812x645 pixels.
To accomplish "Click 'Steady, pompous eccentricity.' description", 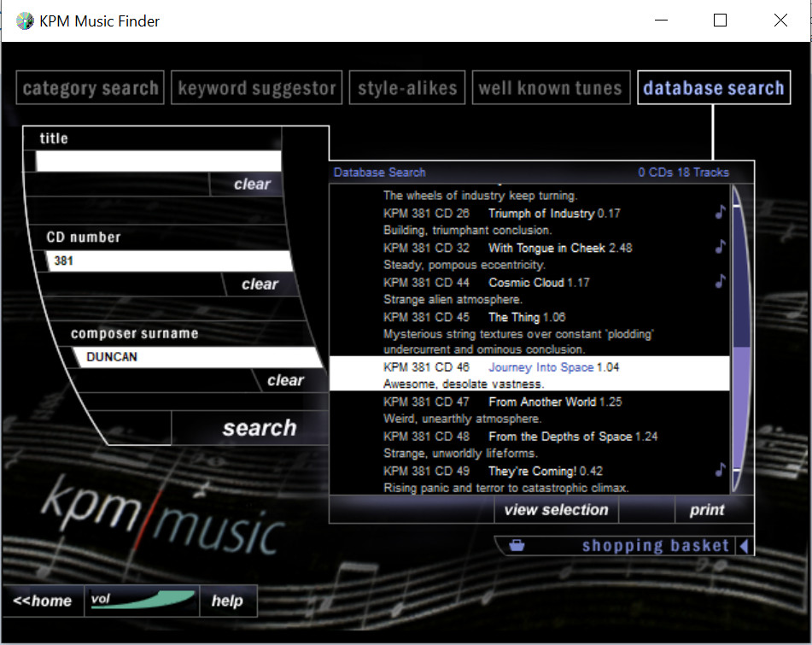I will click(464, 265).
